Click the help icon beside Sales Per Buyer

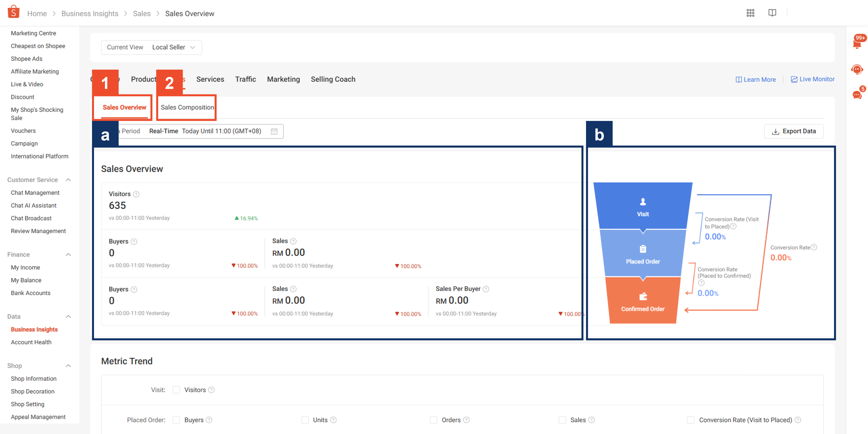[x=485, y=289]
